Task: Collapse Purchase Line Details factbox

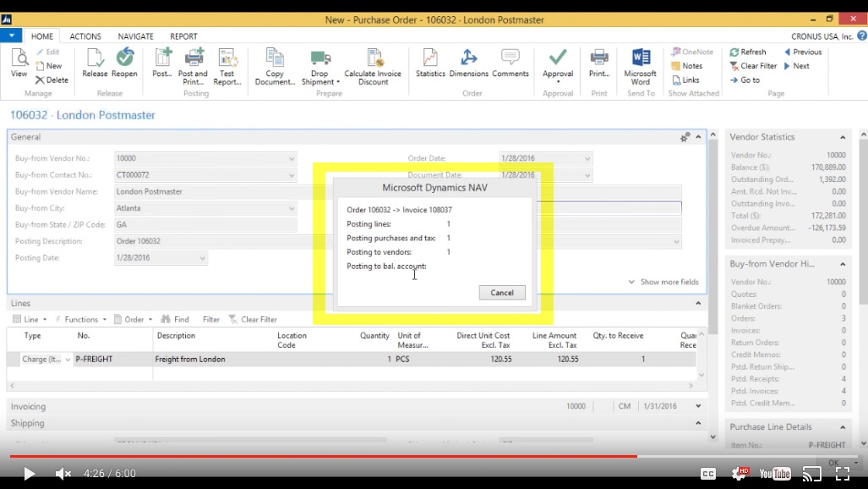Action: (843, 427)
